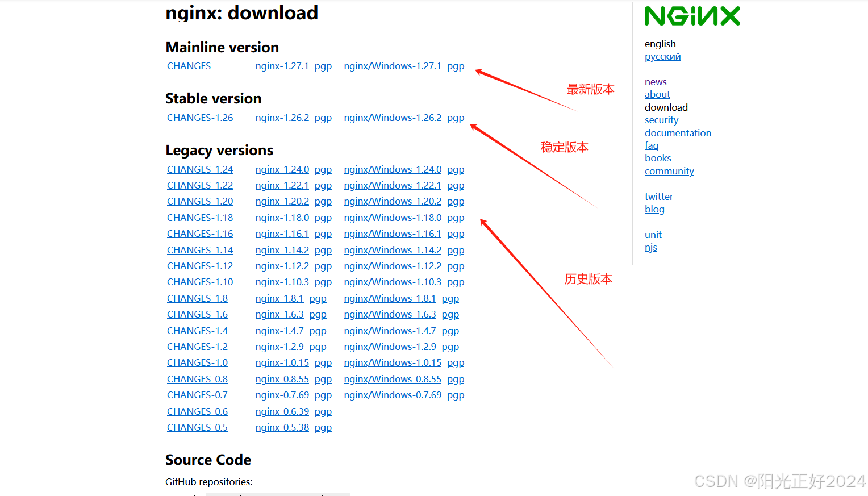The width and height of the screenshot is (868, 496).
Task: Download nginx-1.8.1 source
Action: pyautogui.click(x=279, y=298)
